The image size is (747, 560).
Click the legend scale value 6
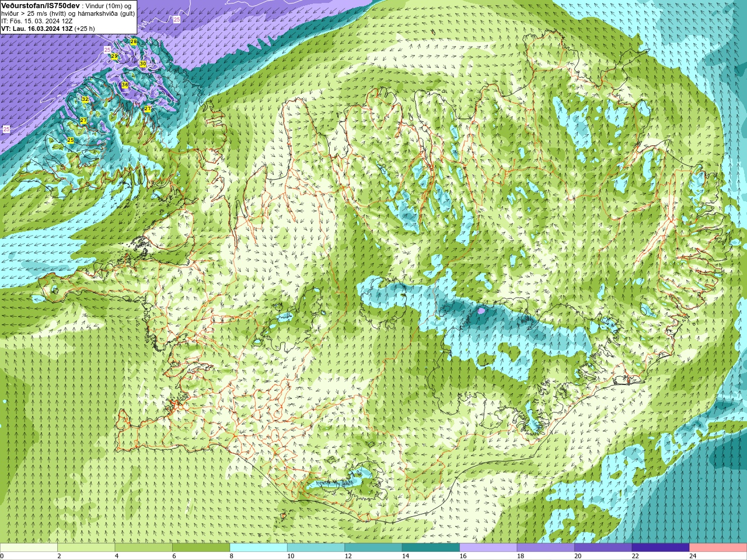[x=174, y=556]
